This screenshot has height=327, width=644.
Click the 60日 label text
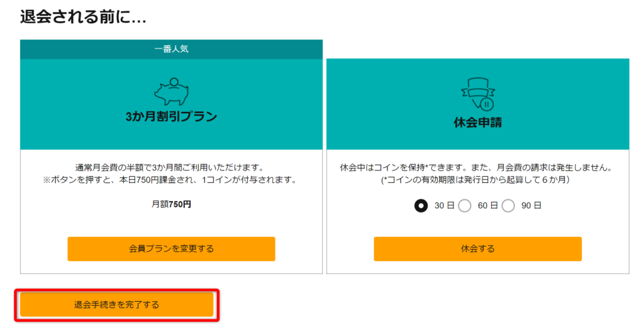(488, 206)
